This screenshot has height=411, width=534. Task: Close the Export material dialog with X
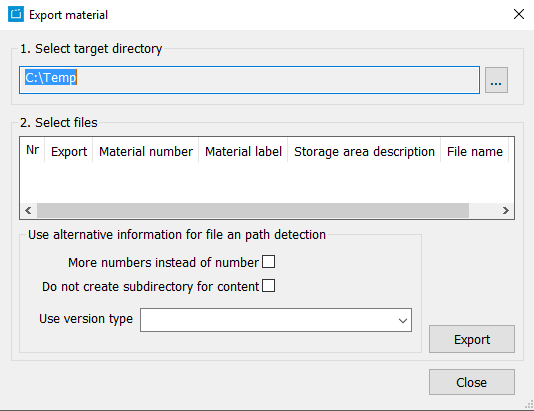click(519, 14)
